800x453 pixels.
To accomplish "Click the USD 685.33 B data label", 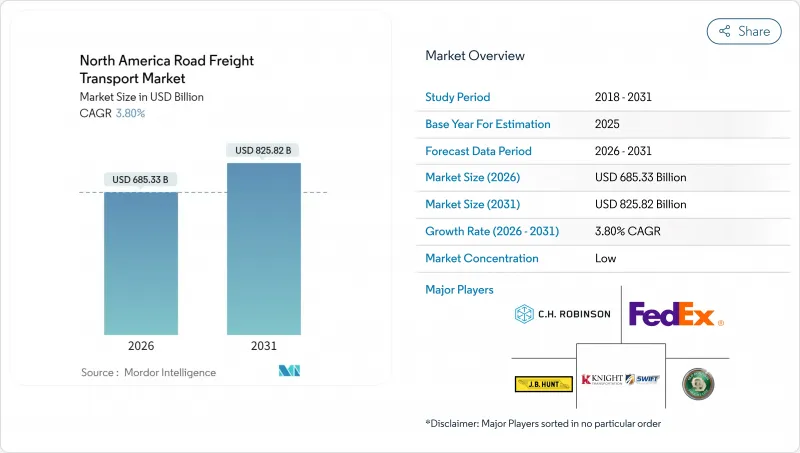I will (141, 180).
